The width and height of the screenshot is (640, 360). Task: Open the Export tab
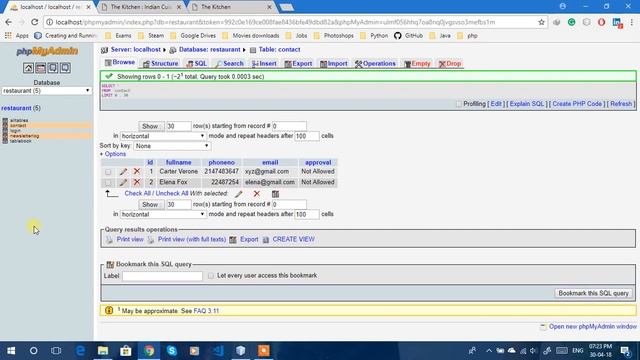298,64
